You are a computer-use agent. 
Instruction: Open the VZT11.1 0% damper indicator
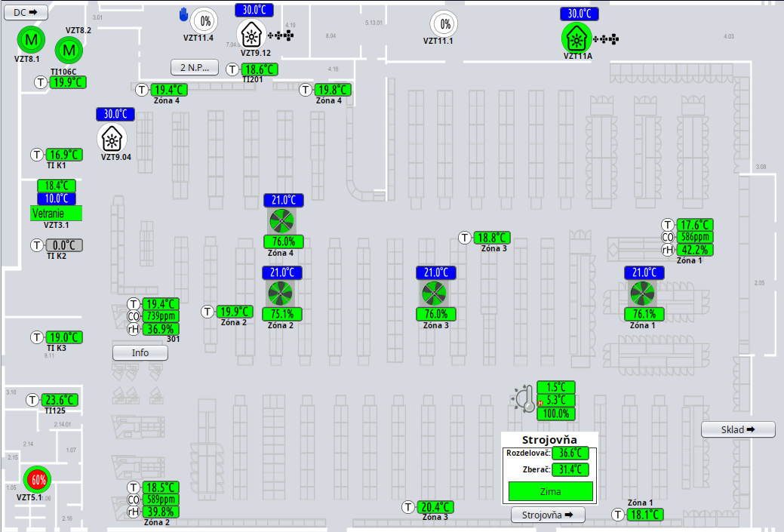coord(444,24)
